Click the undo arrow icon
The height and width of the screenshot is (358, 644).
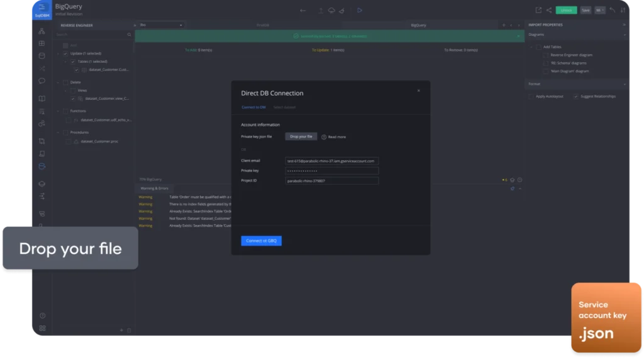click(613, 10)
